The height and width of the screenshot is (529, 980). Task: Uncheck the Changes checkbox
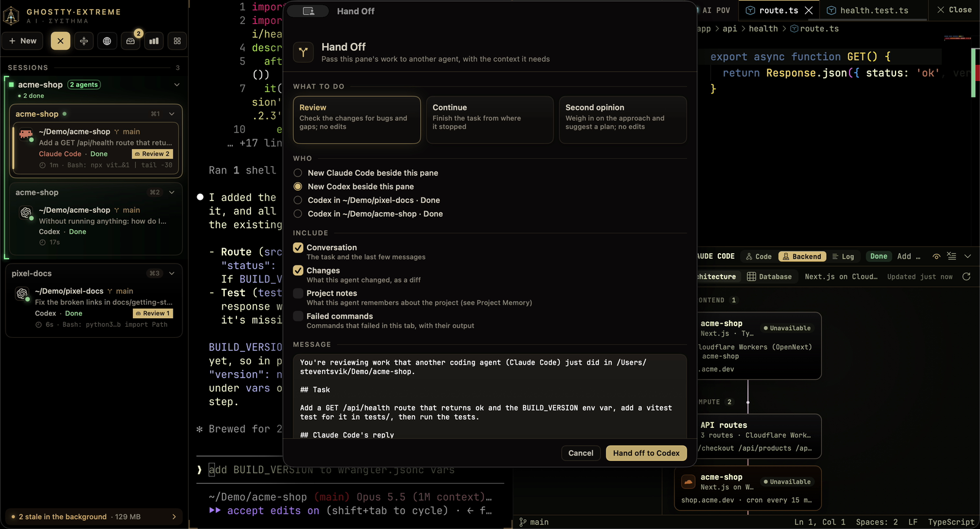[298, 270]
